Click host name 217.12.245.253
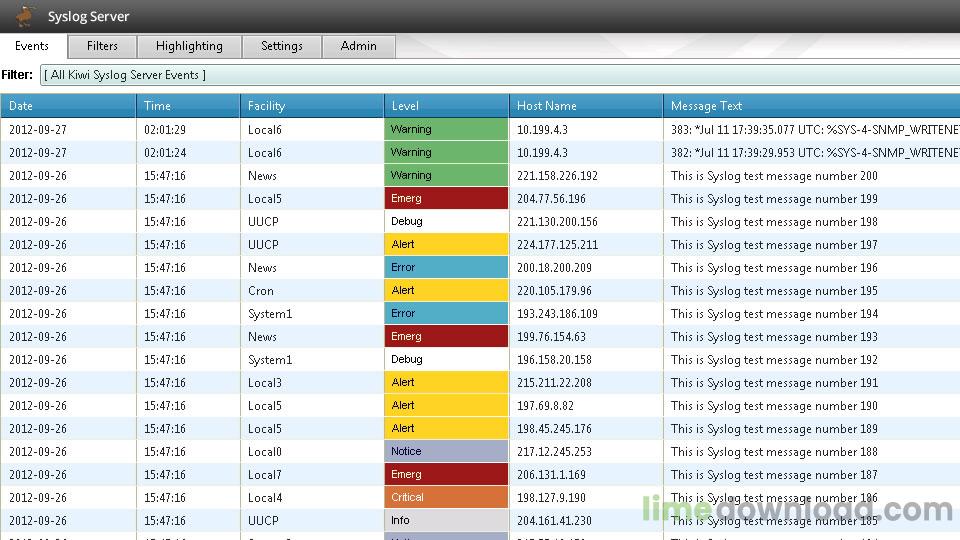The image size is (960, 540). coord(554,452)
